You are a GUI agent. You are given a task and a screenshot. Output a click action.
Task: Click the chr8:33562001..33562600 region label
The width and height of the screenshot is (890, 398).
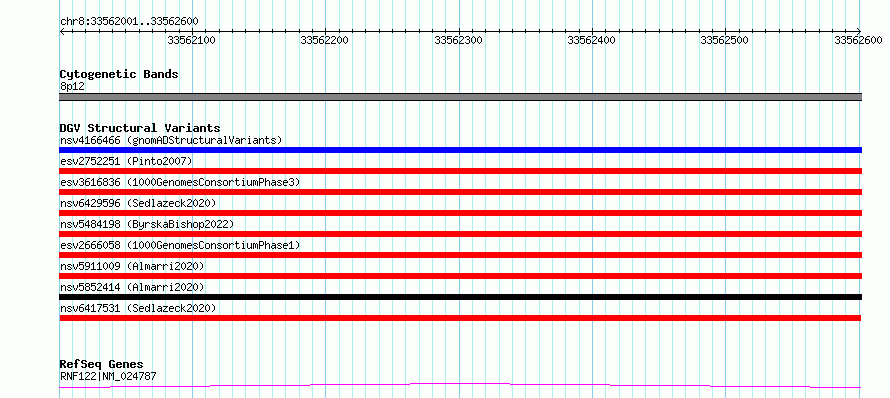(129, 22)
